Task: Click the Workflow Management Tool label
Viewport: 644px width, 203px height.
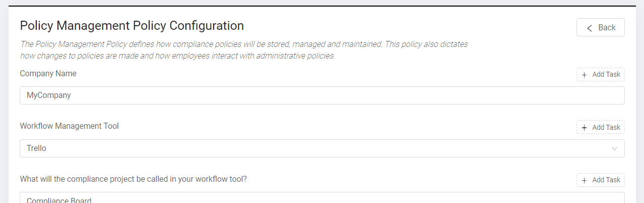Action: click(70, 126)
